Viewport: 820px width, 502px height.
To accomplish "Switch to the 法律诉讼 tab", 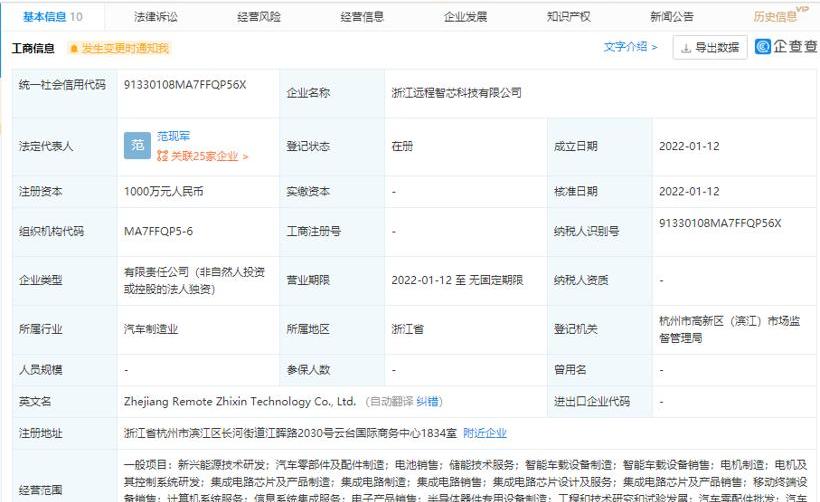I will click(156, 17).
